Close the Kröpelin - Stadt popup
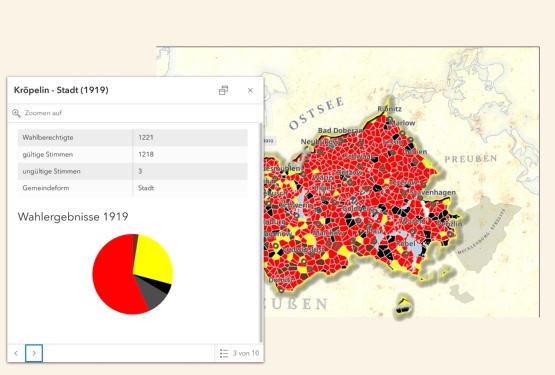 [250, 90]
